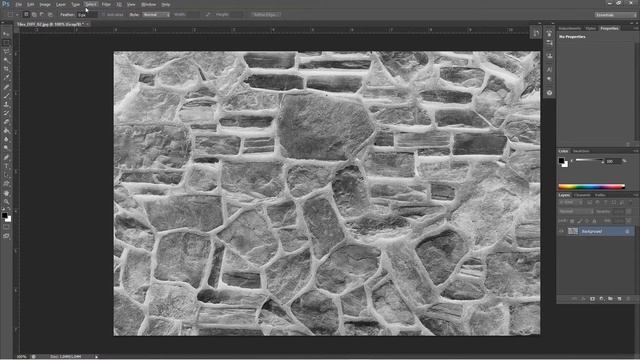Create new group folder icon

tap(610, 299)
